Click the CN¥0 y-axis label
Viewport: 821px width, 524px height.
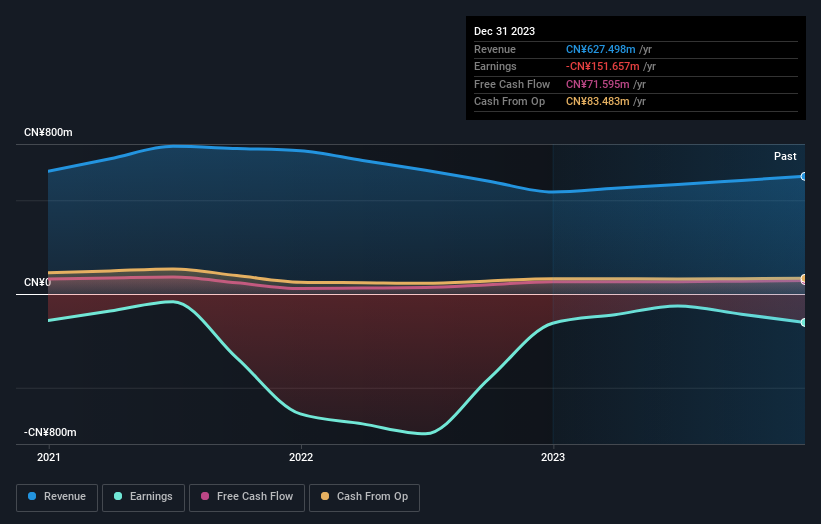click(37, 283)
